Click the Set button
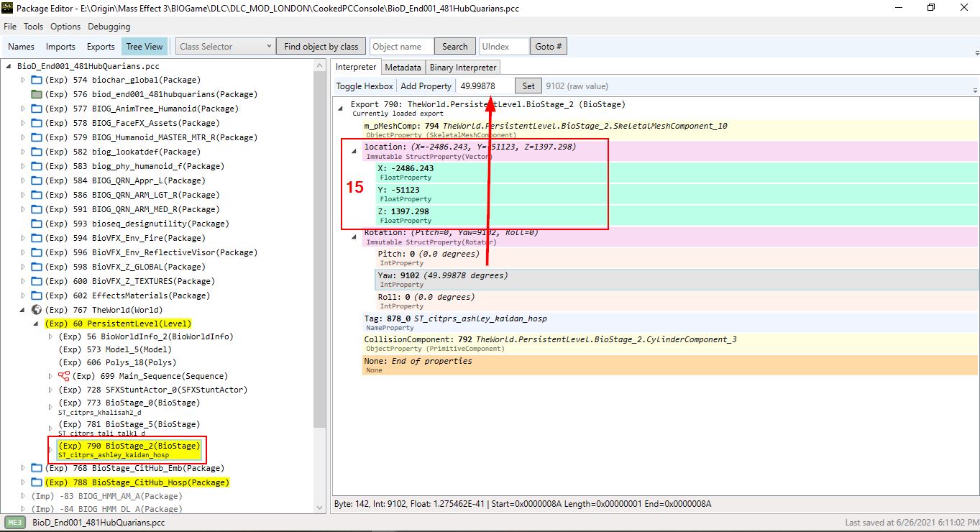 click(x=528, y=86)
